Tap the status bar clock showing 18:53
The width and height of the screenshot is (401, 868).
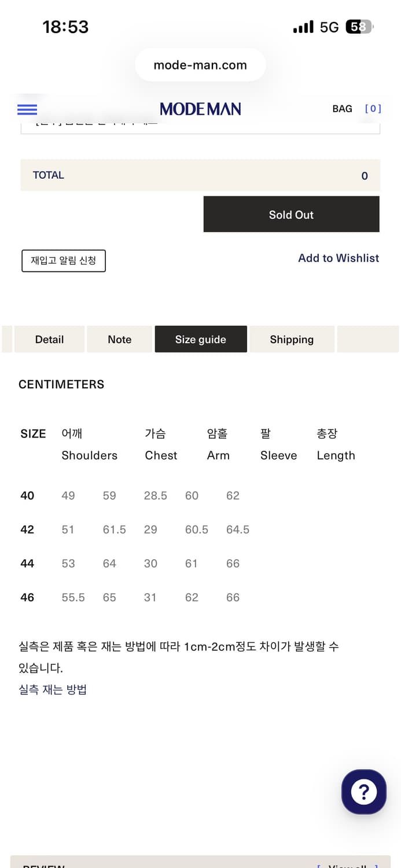tap(65, 27)
